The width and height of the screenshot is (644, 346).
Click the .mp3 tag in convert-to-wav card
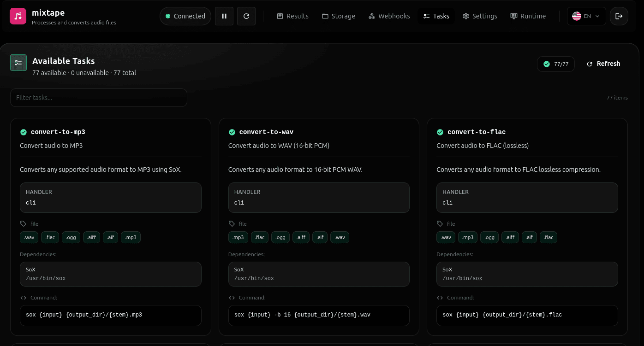[239, 237]
